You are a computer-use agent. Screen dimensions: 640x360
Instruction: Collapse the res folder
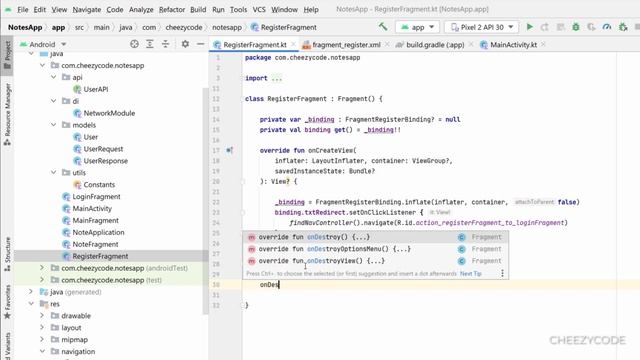click(31, 304)
